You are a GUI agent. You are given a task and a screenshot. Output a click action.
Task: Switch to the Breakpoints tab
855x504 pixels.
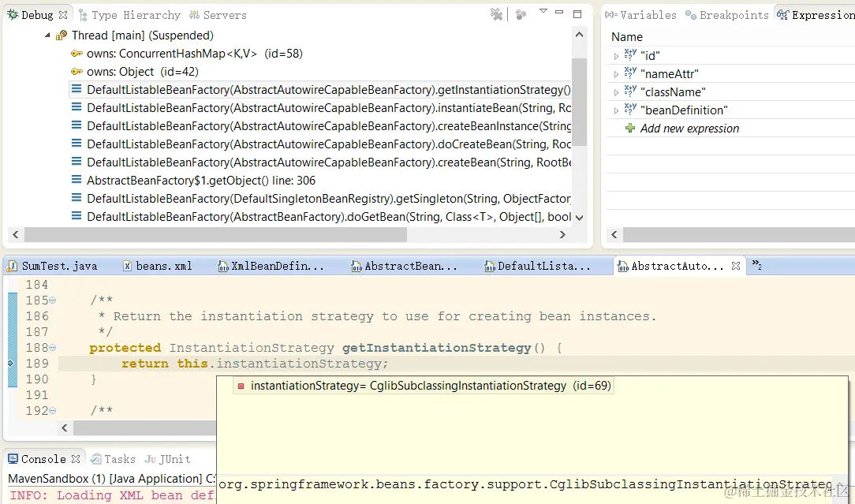tap(727, 15)
